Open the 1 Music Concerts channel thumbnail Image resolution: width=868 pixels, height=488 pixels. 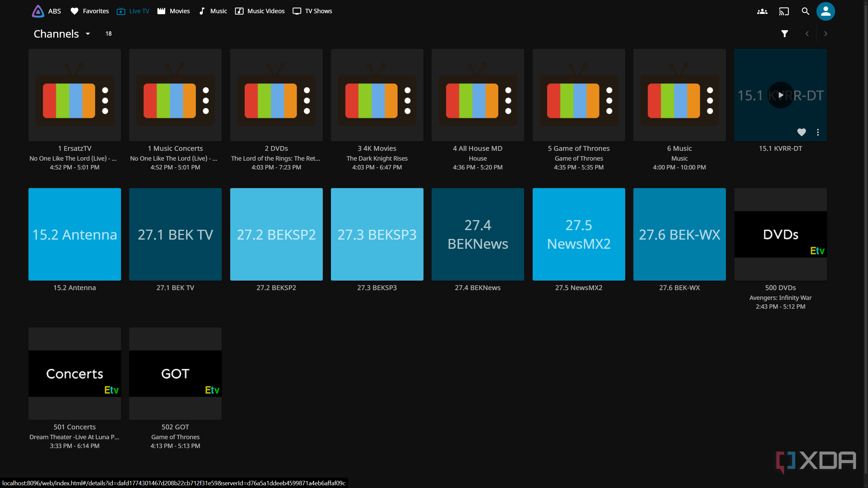click(175, 95)
